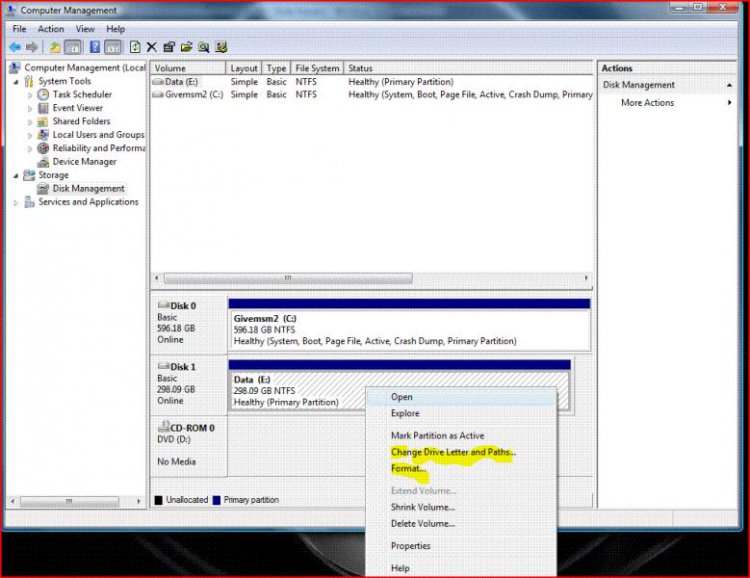The height and width of the screenshot is (578, 750).
Task: Click the magnifier search toolbar icon
Action: pos(204,47)
